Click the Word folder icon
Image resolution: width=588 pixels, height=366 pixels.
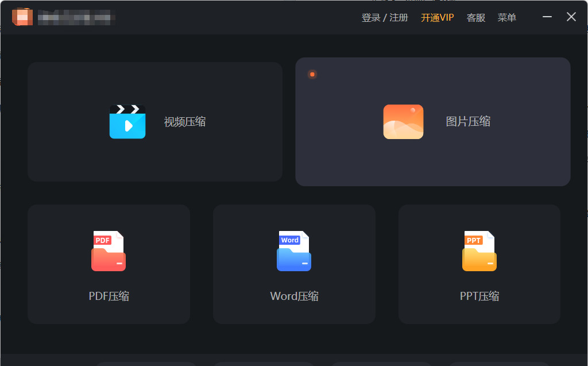point(294,251)
